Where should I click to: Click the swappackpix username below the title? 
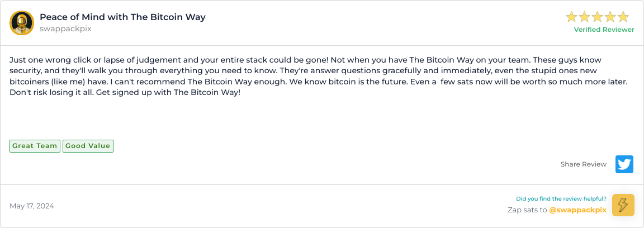tap(65, 28)
